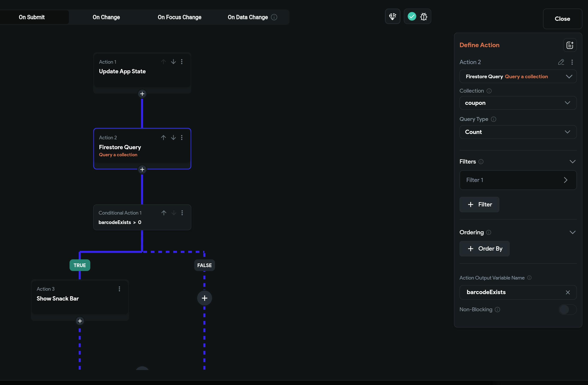Click the debug bug icon

click(x=424, y=17)
